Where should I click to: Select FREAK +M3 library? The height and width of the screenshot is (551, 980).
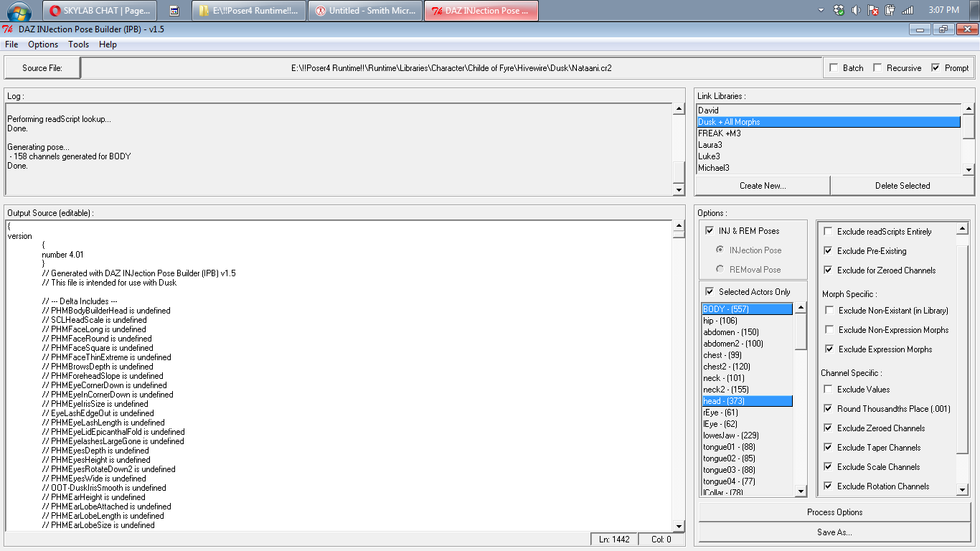click(x=829, y=133)
